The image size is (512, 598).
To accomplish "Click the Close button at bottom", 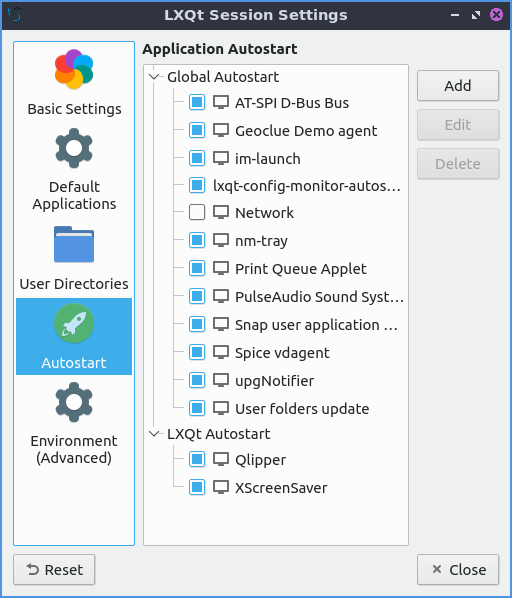I will click(x=458, y=569).
